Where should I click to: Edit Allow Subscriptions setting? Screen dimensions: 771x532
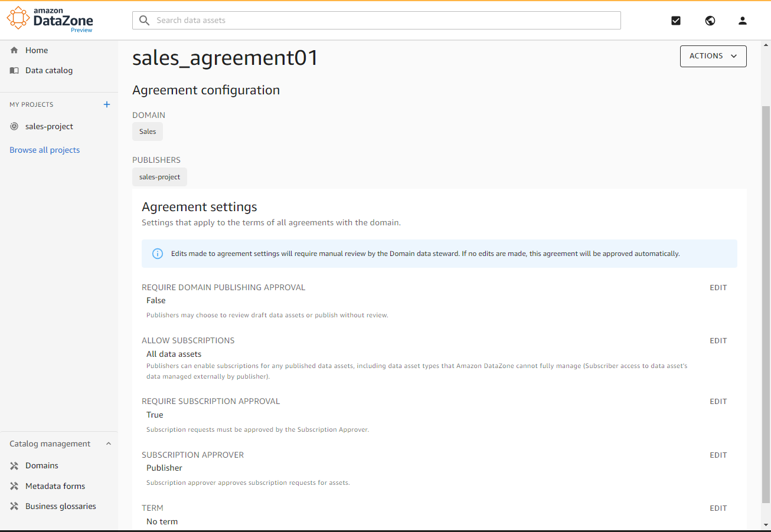point(718,341)
